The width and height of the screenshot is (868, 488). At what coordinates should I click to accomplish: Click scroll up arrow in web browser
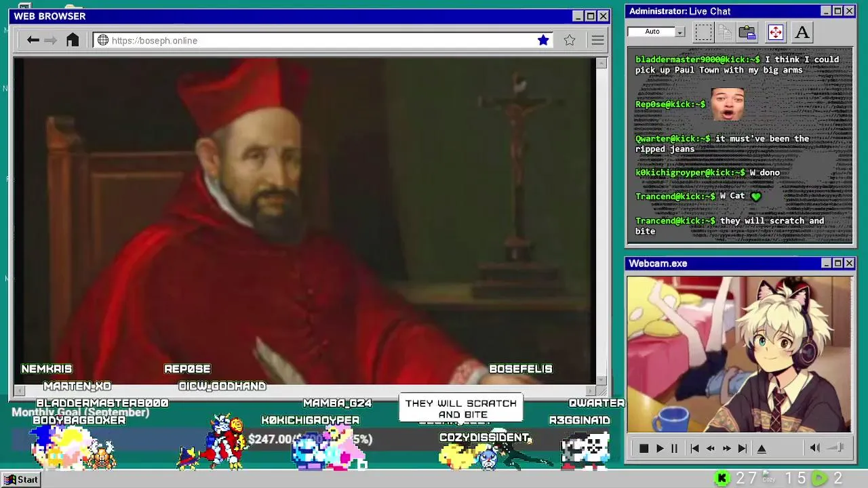pos(601,63)
